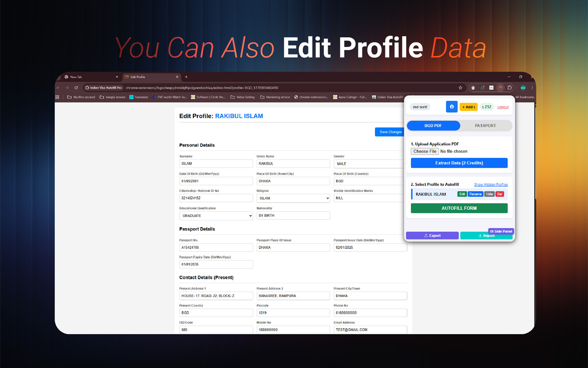
Task: Open the Marketing service bookmark folder
Action: (x=275, y=97)
